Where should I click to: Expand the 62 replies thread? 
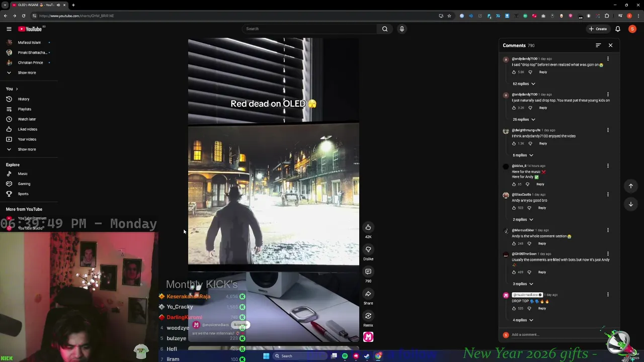tap(524, 83)
